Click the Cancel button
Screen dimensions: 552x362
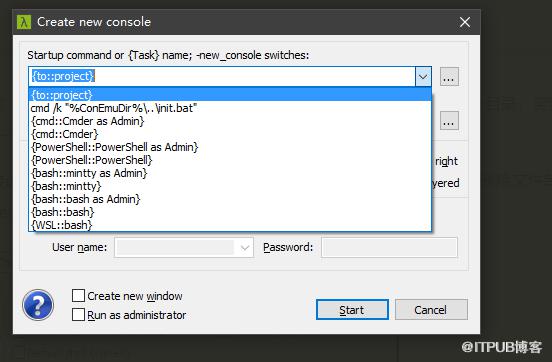coord(431,310)
